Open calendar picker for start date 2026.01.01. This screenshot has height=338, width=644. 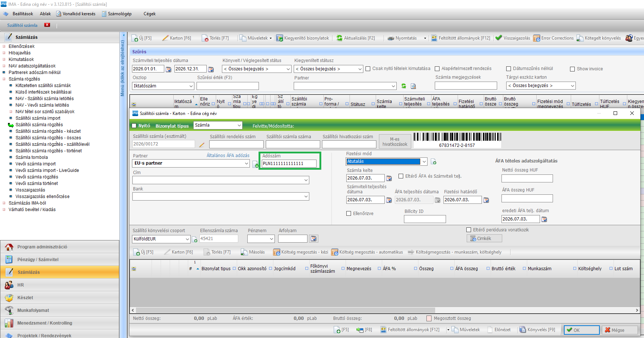[x=169, y=69]
